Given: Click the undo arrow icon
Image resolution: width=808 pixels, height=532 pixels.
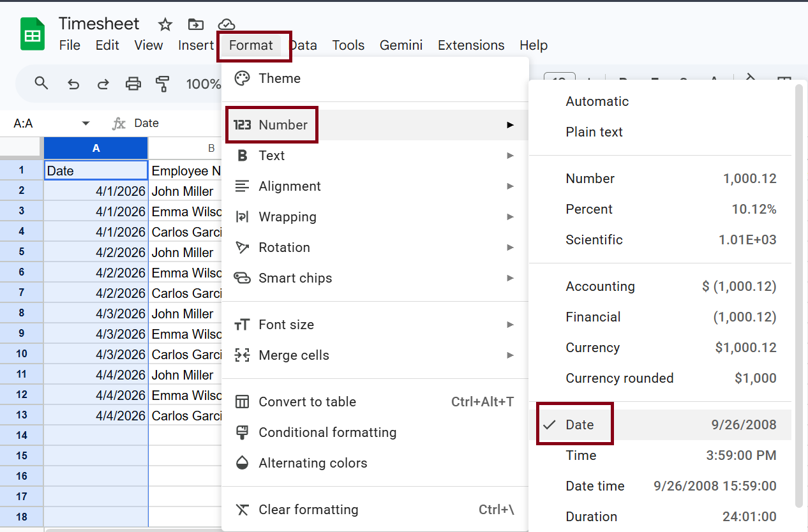Looking at the screenshot, I should click(73, 84).
